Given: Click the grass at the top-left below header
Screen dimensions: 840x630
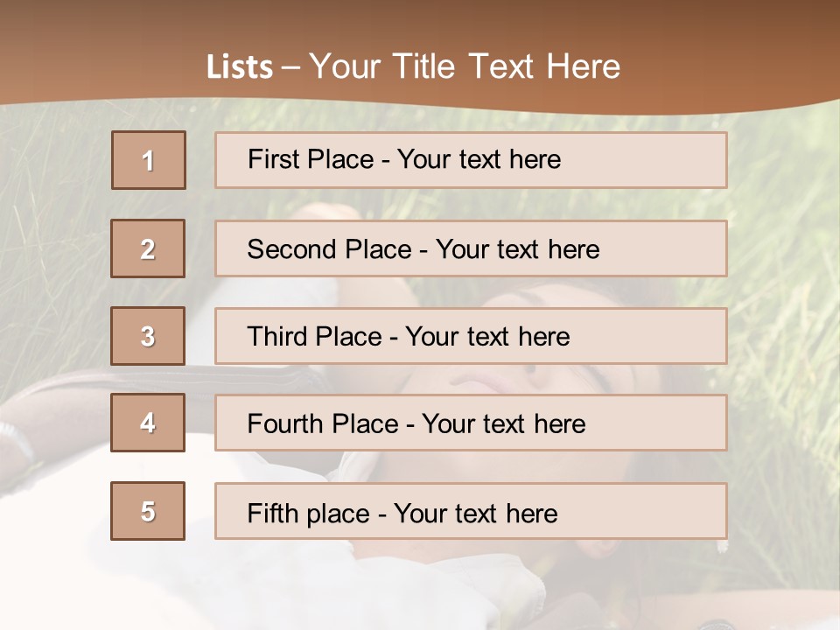Looking at the screenshot, I should pos(52,149).
